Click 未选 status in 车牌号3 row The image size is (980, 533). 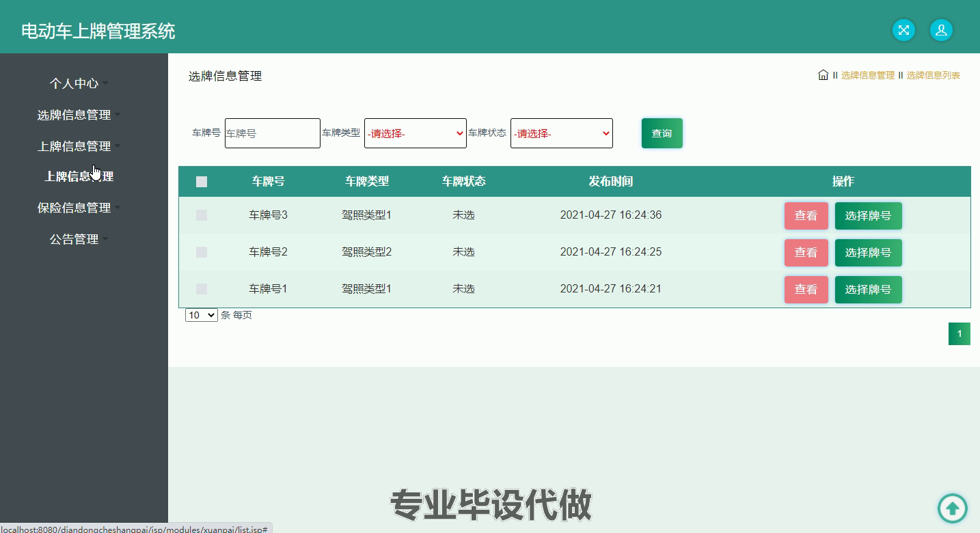point(463,215)
